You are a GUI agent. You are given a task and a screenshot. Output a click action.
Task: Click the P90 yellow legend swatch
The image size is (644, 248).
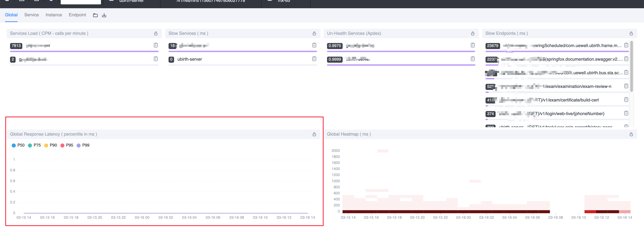tap(46, 146)
